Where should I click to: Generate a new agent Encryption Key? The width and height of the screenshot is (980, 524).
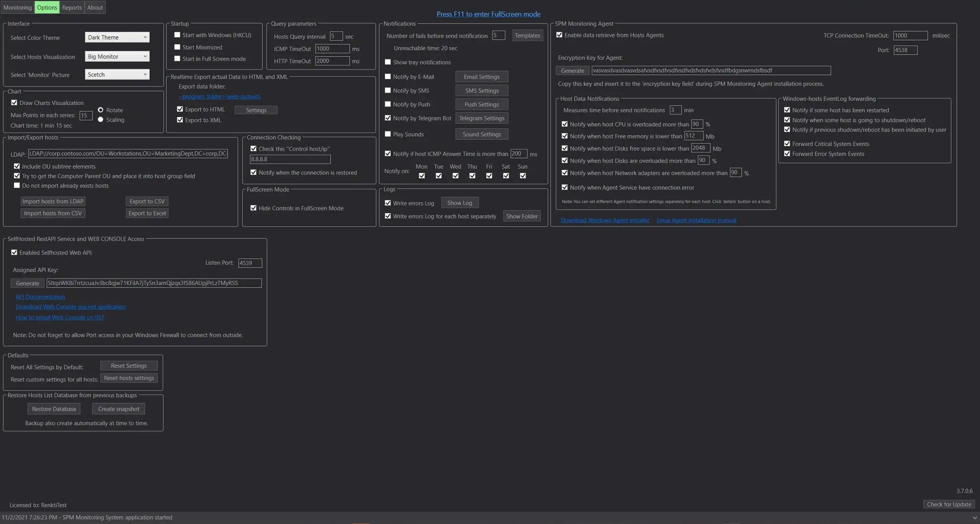572,70
